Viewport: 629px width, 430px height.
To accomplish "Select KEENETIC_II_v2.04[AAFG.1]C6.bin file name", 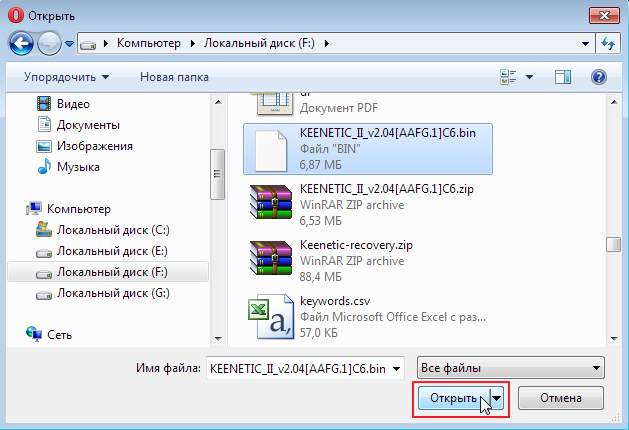I will point(388,133).
